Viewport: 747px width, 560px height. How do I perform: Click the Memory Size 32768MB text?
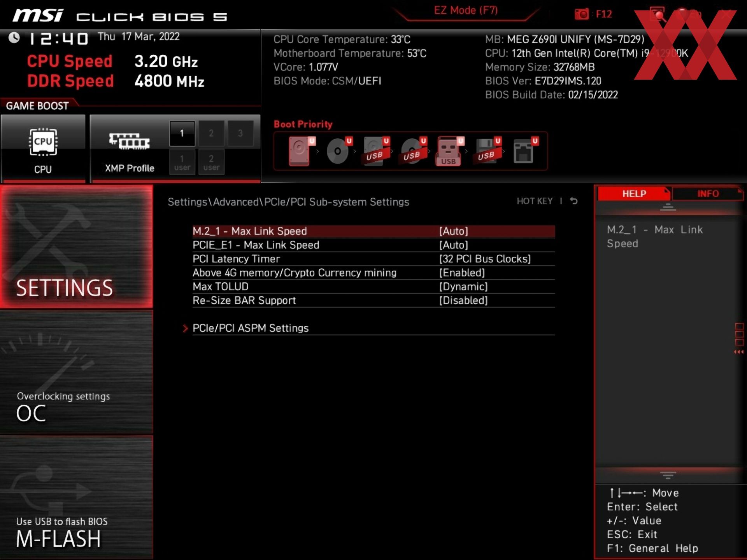pyautogui.click(x=540, y=67)
